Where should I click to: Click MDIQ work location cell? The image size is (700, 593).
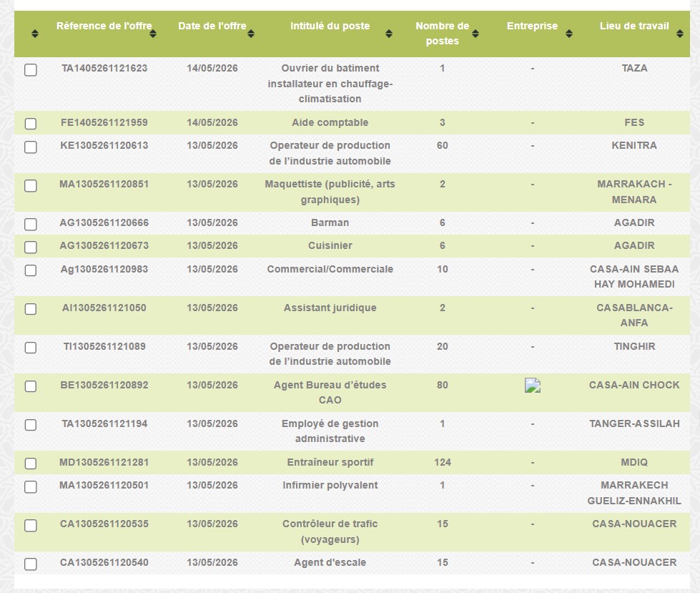(634, 462)
